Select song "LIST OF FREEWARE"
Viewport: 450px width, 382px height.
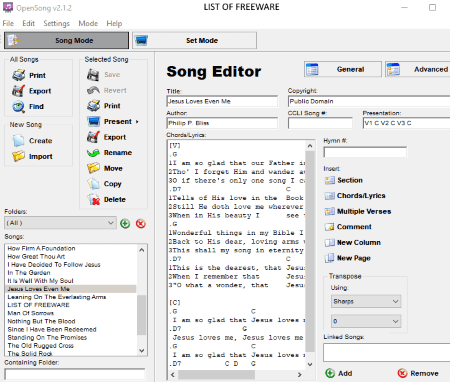tap(38, 305)
